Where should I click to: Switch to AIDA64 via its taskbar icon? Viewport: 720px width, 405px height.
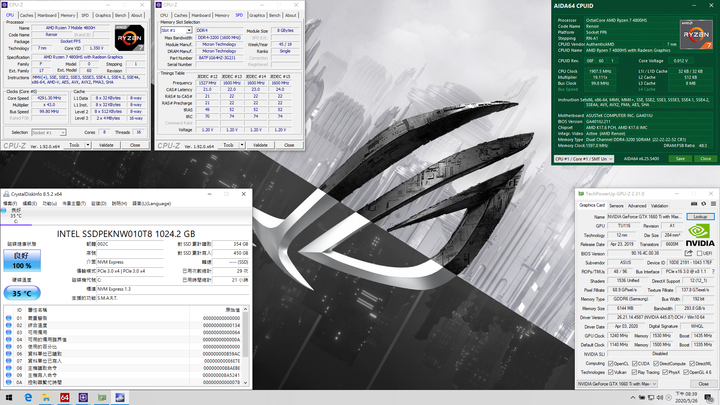tap(65, 398)
